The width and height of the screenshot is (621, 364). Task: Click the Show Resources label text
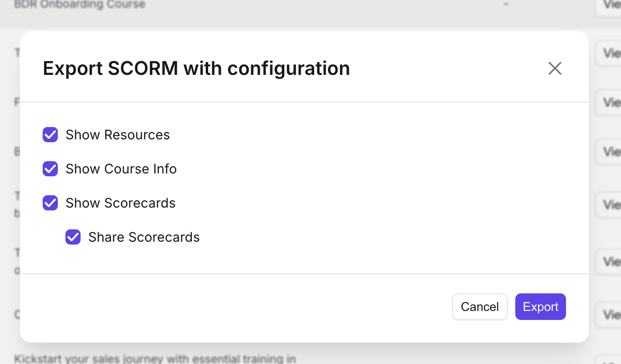[118, 135]
